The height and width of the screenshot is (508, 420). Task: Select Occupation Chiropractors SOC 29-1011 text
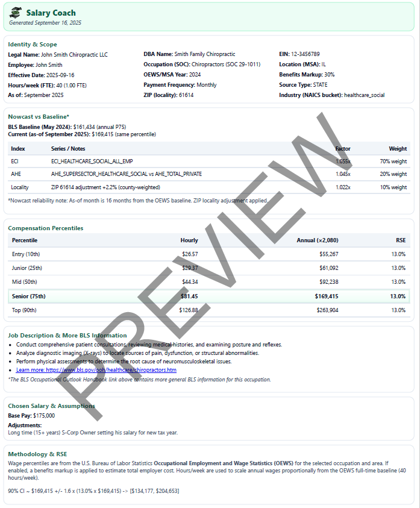(x=202, y=64)
